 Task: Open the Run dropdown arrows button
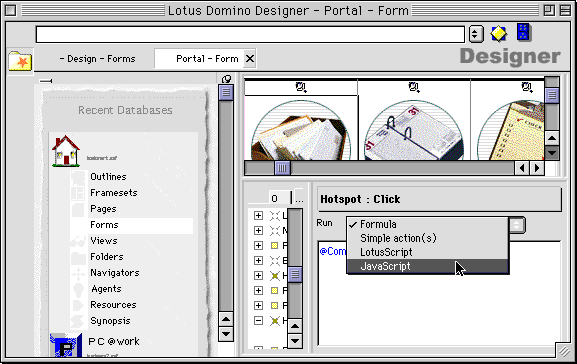point(517,225)
